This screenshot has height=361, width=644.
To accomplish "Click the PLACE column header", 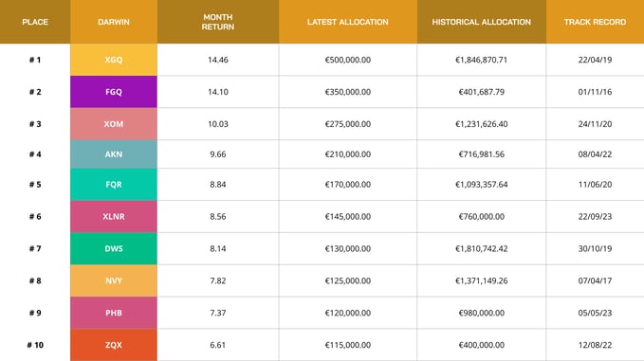I will click(35, 22).
